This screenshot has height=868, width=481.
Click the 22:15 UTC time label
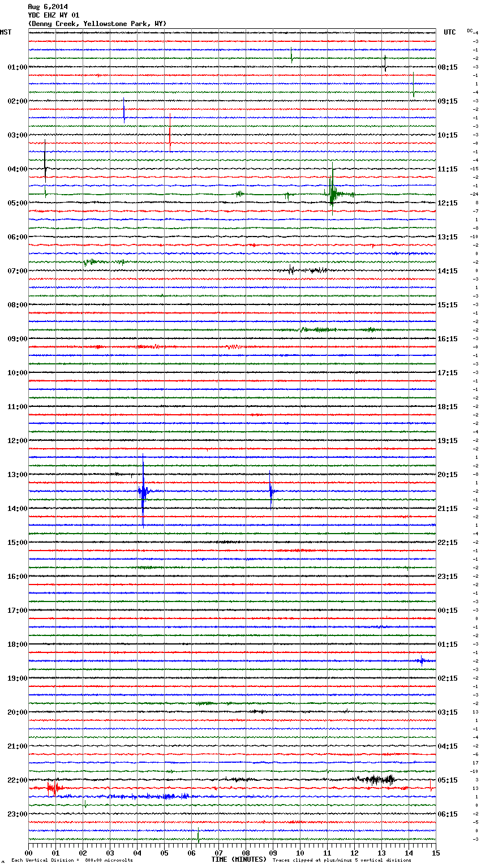click(448, 543)
